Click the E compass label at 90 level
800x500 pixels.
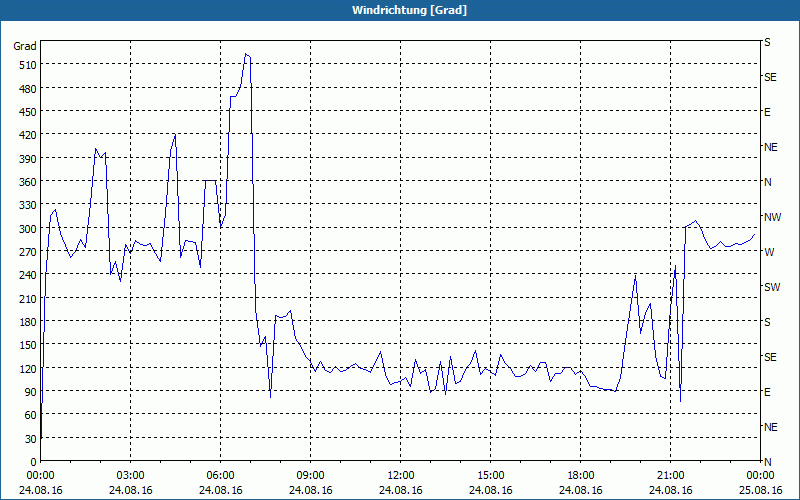click(x=767, y=392)
